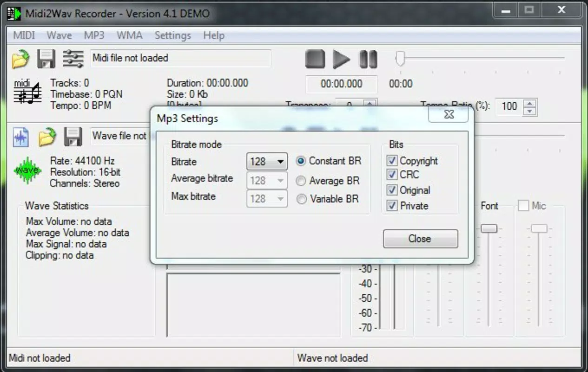Click the 'Timebase: 0 PQN' text

pos(86,94)
